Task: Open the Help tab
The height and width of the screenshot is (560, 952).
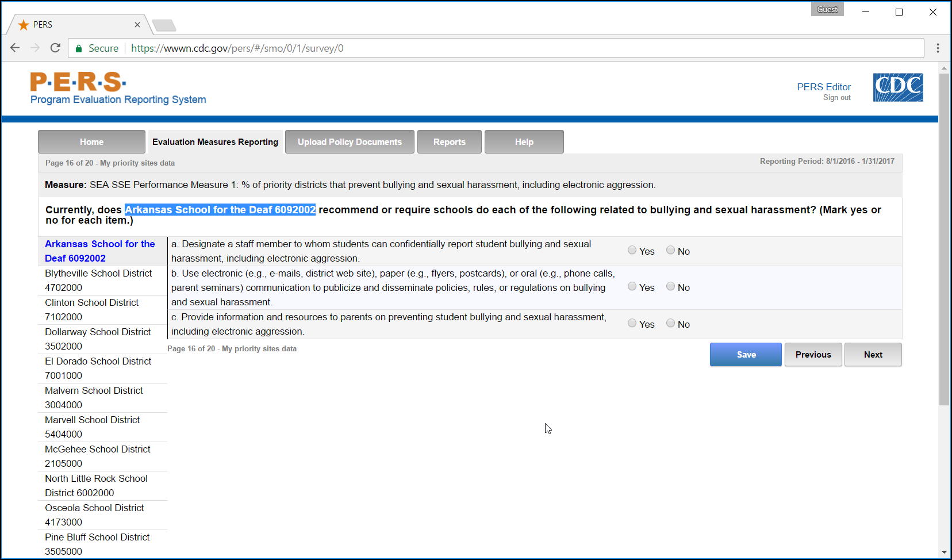Action: pos(524,141)
